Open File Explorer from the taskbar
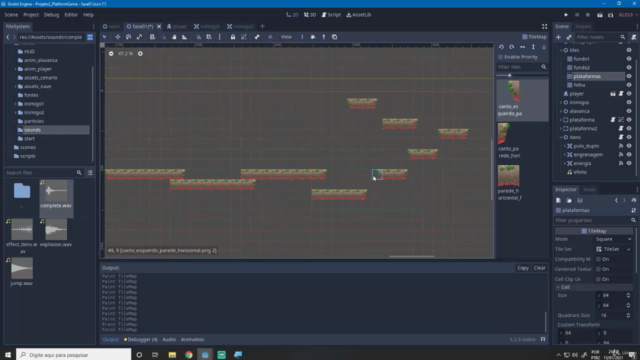This screenshot has height=360, width=640. pos(172,355)
